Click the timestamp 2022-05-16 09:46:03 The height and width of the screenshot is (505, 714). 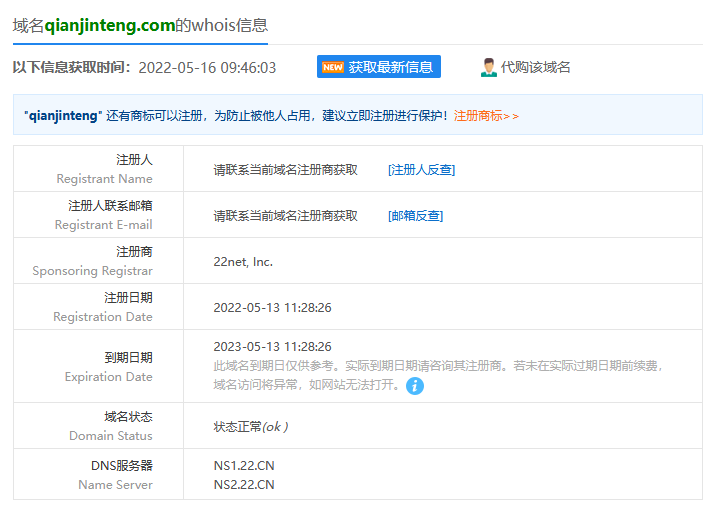pyautogui.click(x=207, y=68)
